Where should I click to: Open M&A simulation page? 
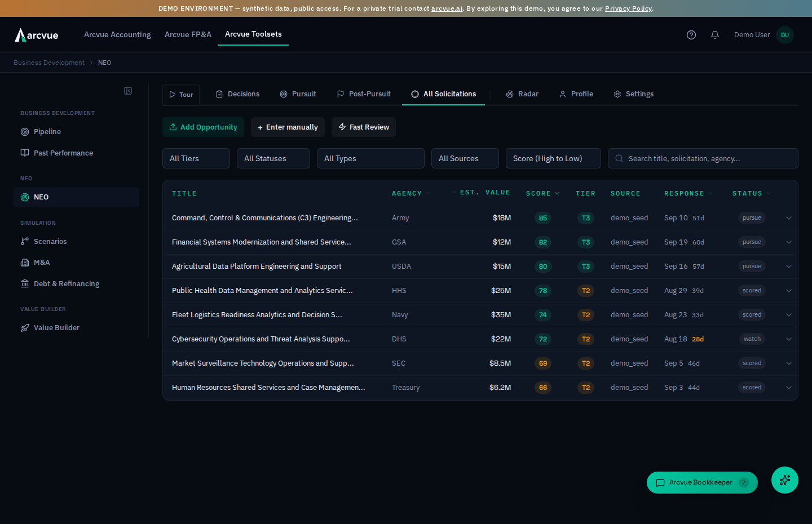[76, 263]
